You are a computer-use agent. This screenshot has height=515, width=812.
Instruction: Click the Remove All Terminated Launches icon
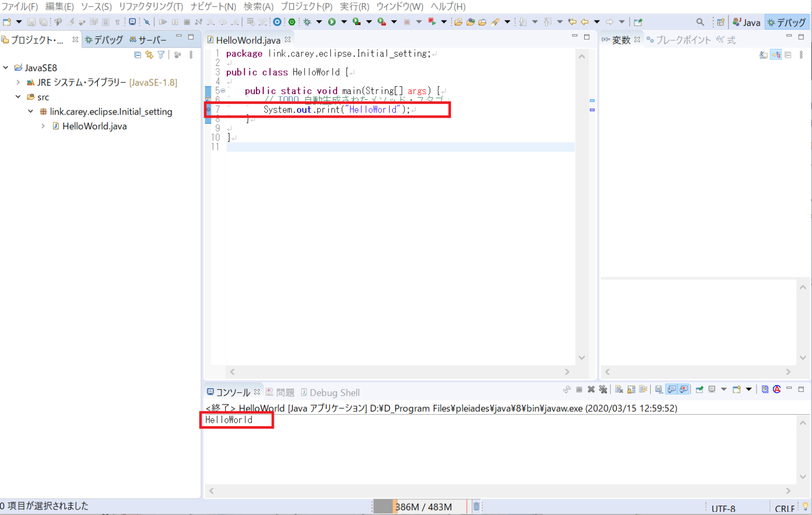point(603,389)
